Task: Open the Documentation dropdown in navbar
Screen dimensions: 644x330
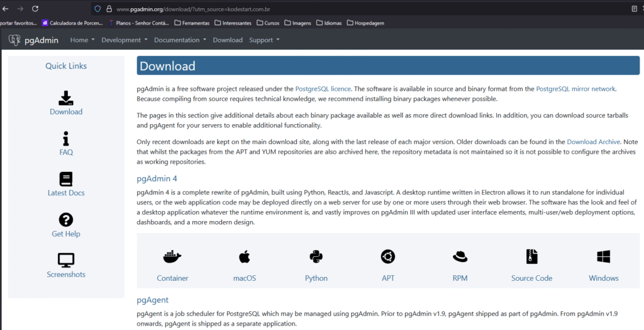Action: (180, 40)
